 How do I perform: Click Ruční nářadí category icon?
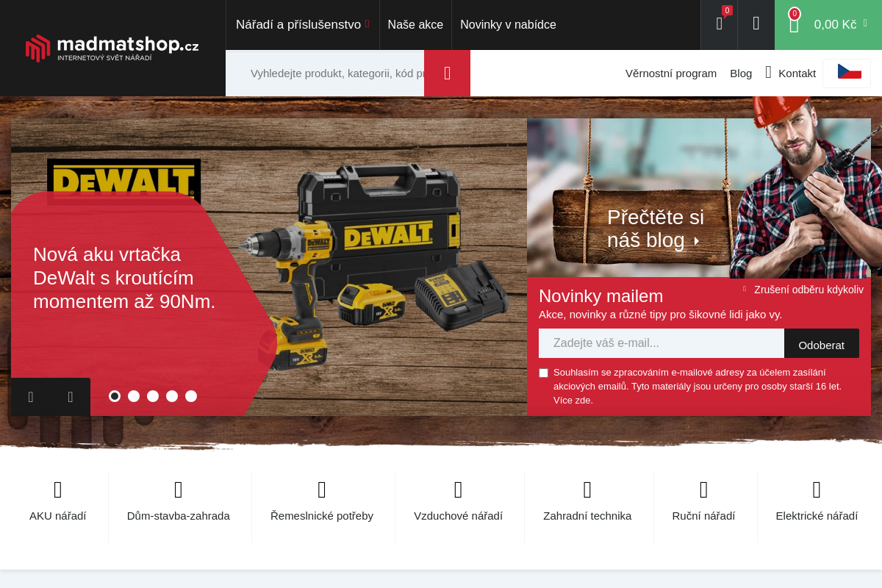(x=703, y=490)
